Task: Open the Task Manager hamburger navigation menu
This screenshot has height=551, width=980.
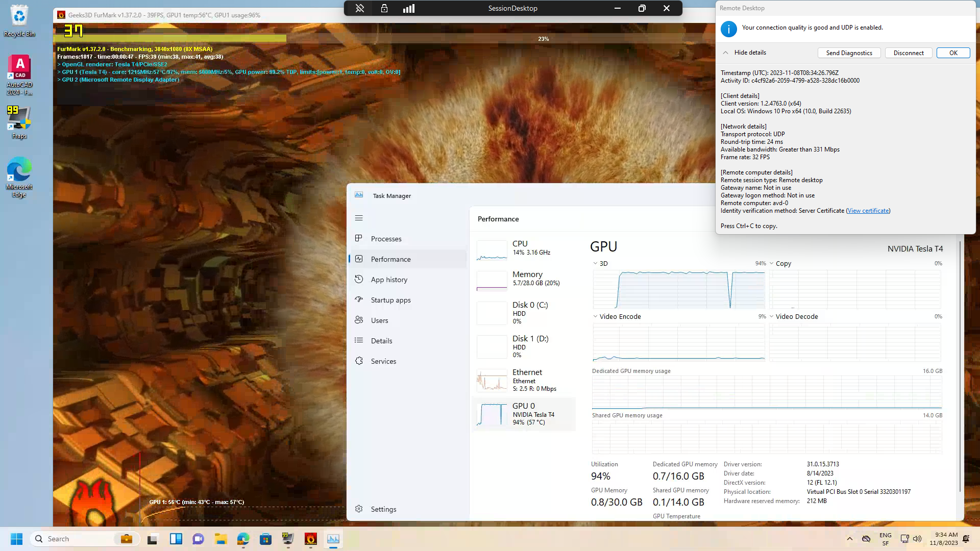Action: coord(359,218)
